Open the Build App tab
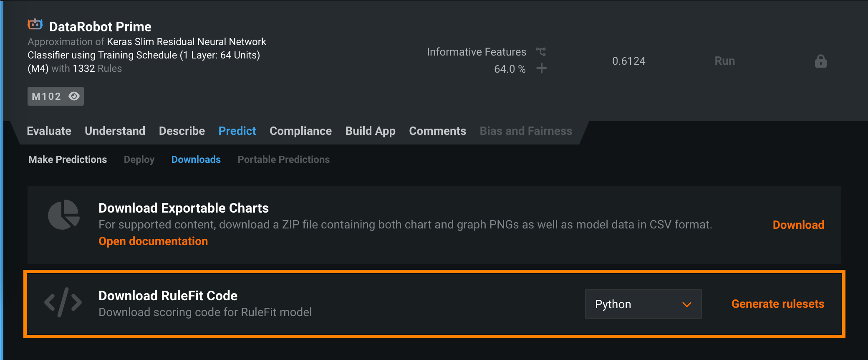 [x=370, y=131]
